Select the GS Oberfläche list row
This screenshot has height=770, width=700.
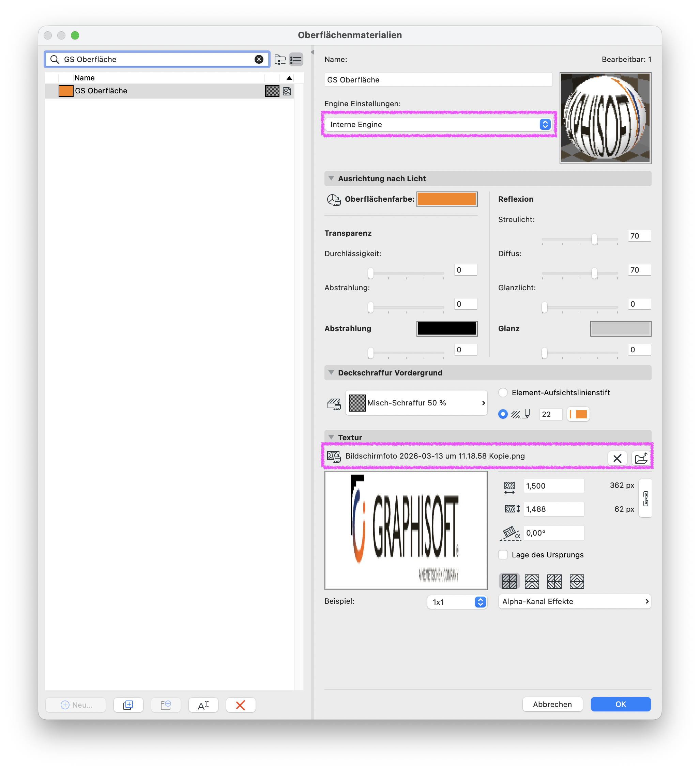[169, 91]
